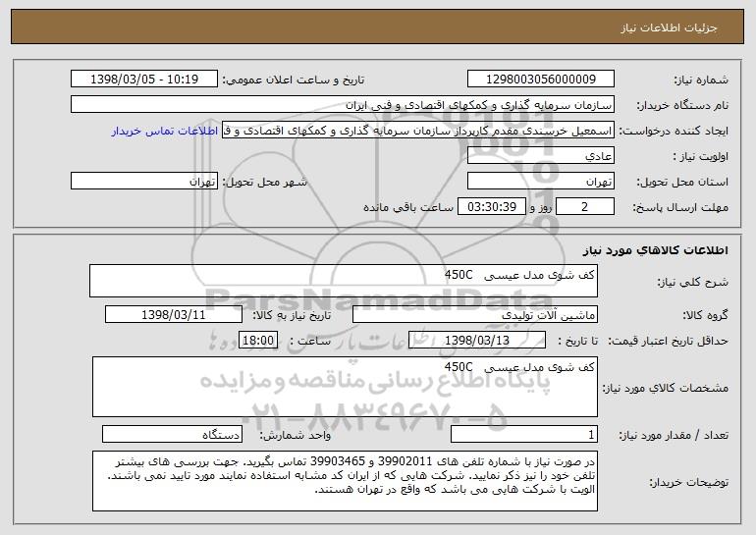Click the تاریخ نیاز به کالا field 1398/03/11
756x535 pixels.
(174, 314)
